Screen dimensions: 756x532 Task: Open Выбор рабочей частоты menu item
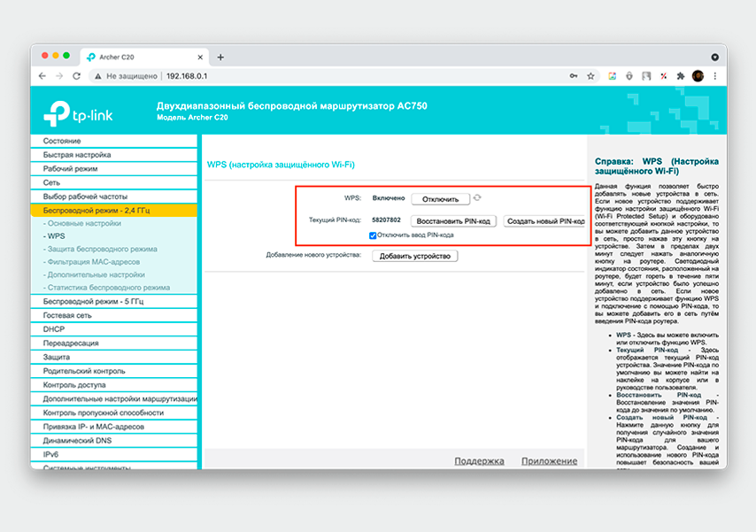pyautogui.click(x=114, y=197)
